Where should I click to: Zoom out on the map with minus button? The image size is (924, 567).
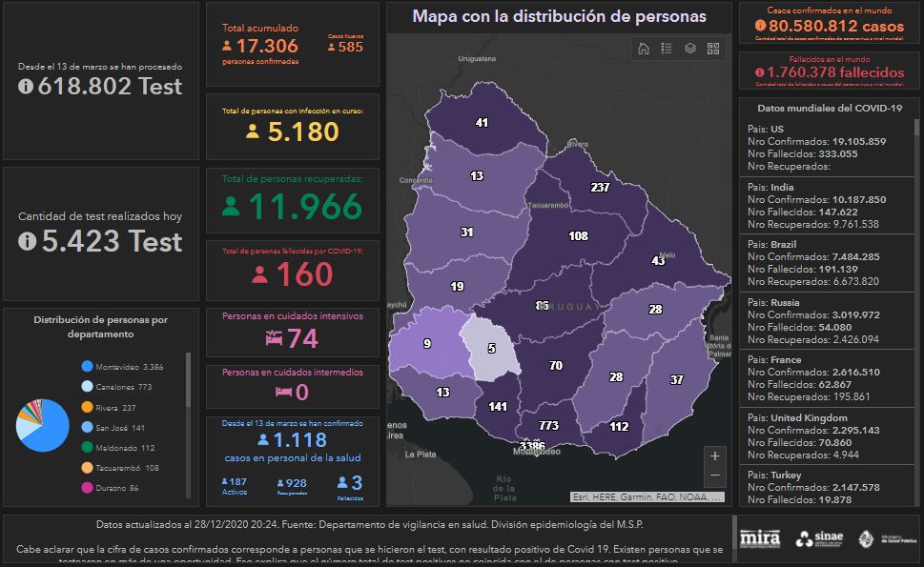pos(715,476)
